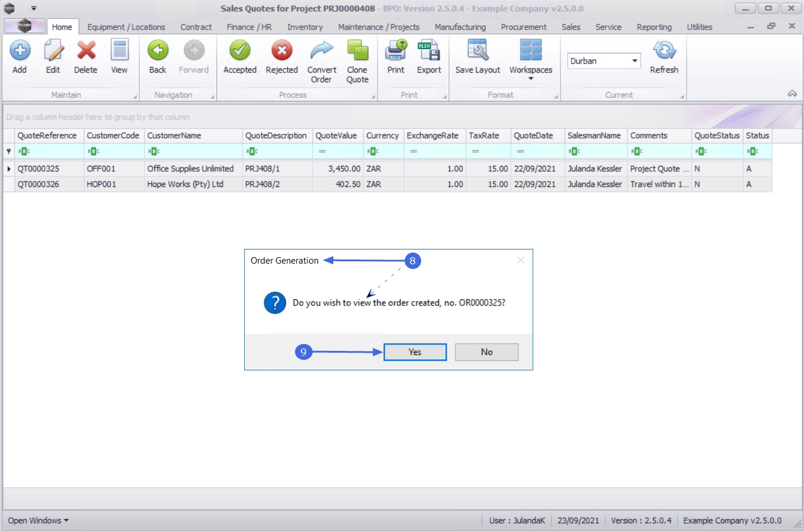Close the Order Generation dialog
Screen dimensions: 804x532
click(521, 260)
